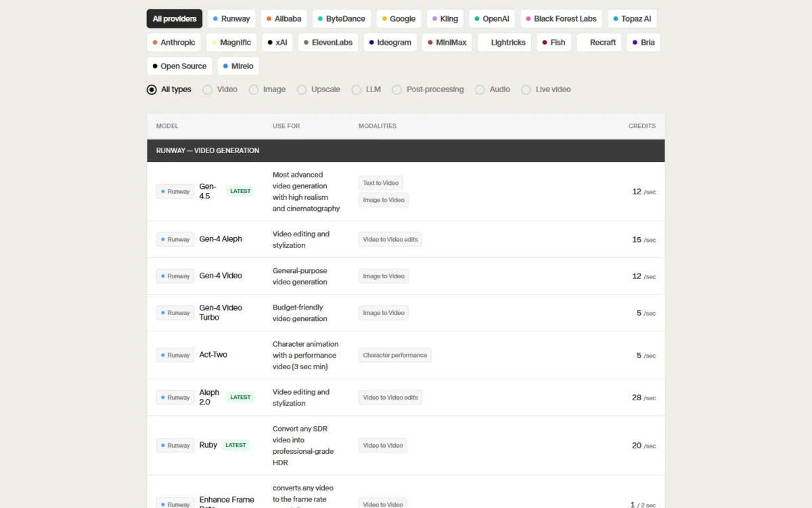Click the MODEL column header
The image size is (812, 508).
point(167,126)
